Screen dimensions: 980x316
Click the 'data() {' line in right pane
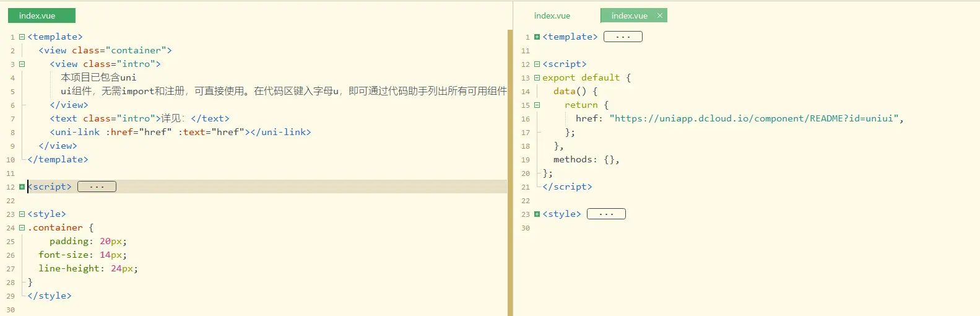[x=576, y=91]
